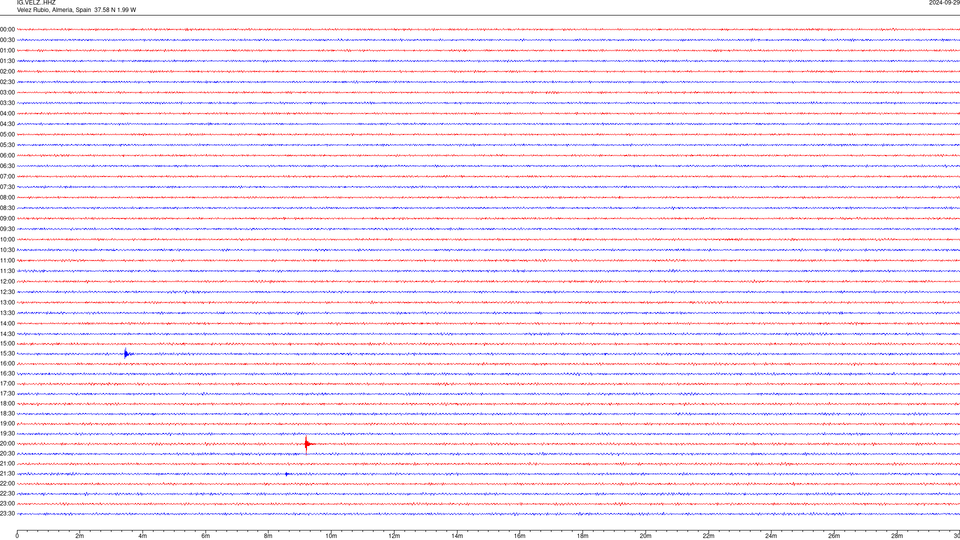Click the 13:00 time label
This screenshot has width=960, height=540.
click(x=7, y=302)
